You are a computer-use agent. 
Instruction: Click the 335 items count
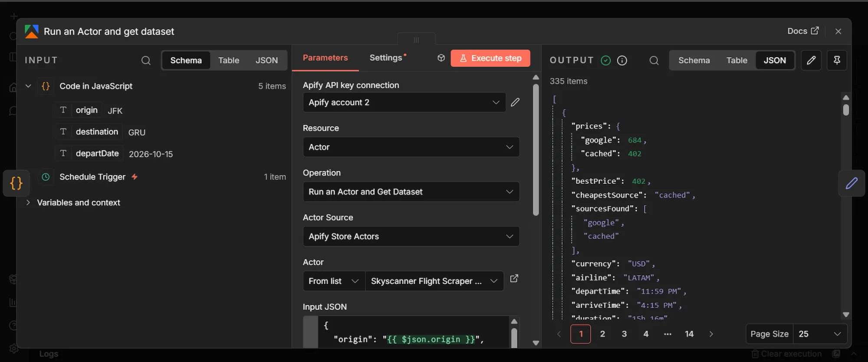pos(569,81)
